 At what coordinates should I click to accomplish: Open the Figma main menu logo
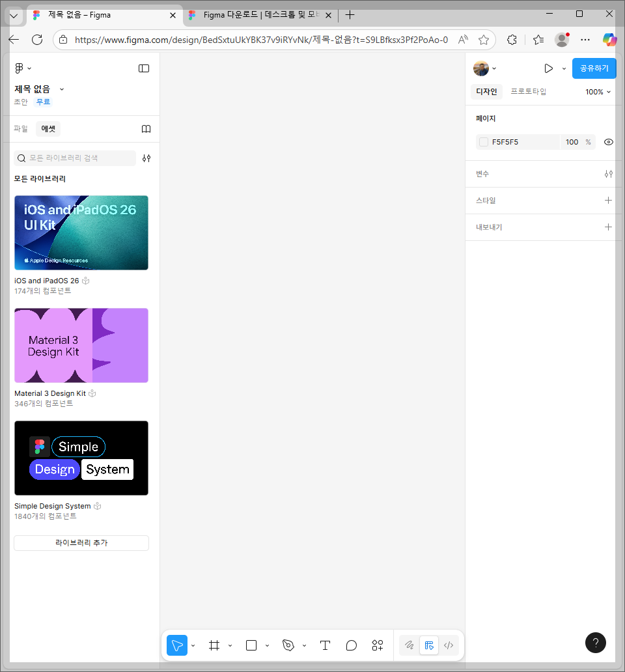[20, 68]
